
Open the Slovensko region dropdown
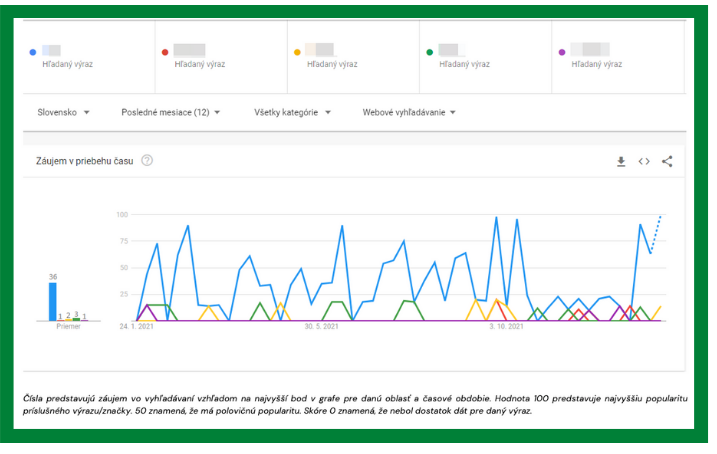(63, 112)
